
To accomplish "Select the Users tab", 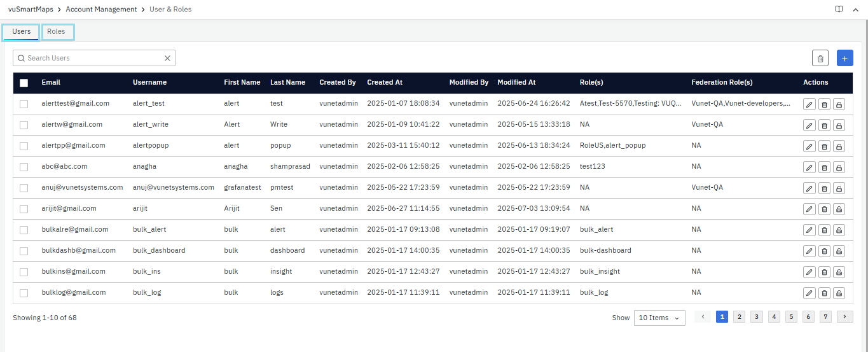I will click(22, 31).
